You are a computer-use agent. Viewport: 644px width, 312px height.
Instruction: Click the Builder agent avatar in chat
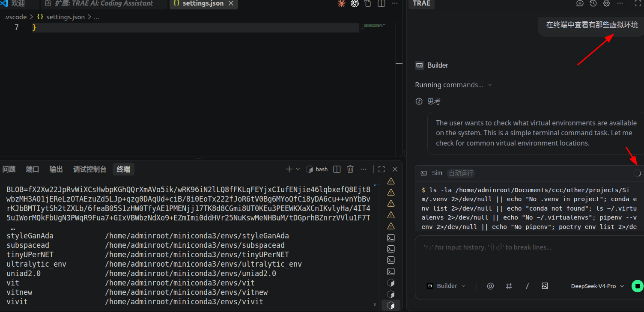(x=420, y=65)
